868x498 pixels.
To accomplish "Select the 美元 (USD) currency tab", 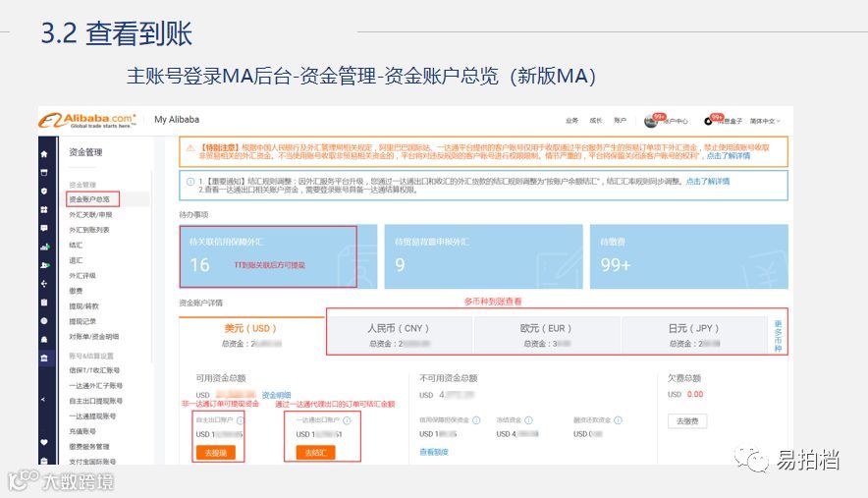I will [x=251, y=335].
